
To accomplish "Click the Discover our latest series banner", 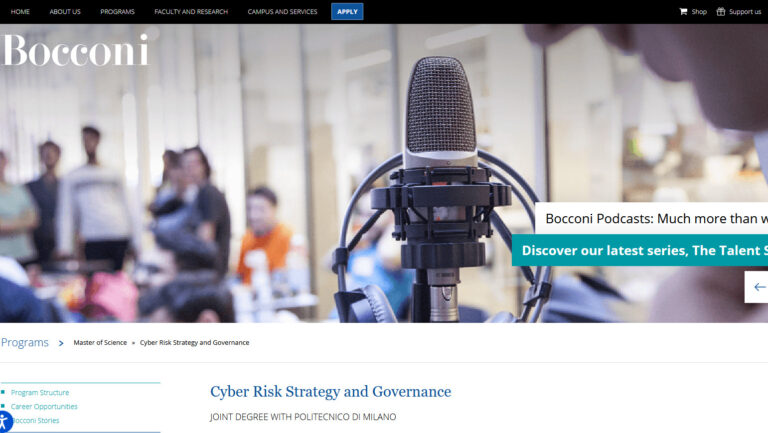I will (x=640, y=250).
